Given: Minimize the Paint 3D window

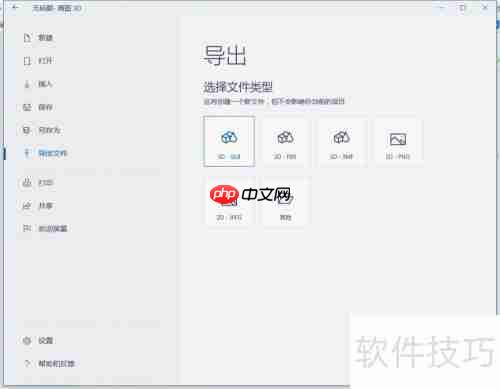Looking at the screenshot, I should tap(442, 7).
